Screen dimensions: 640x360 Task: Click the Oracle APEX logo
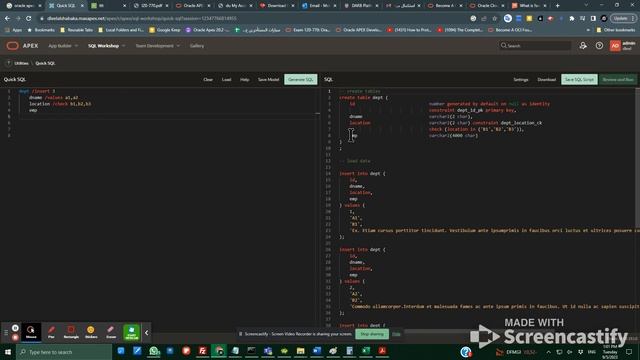click(22, 46)
